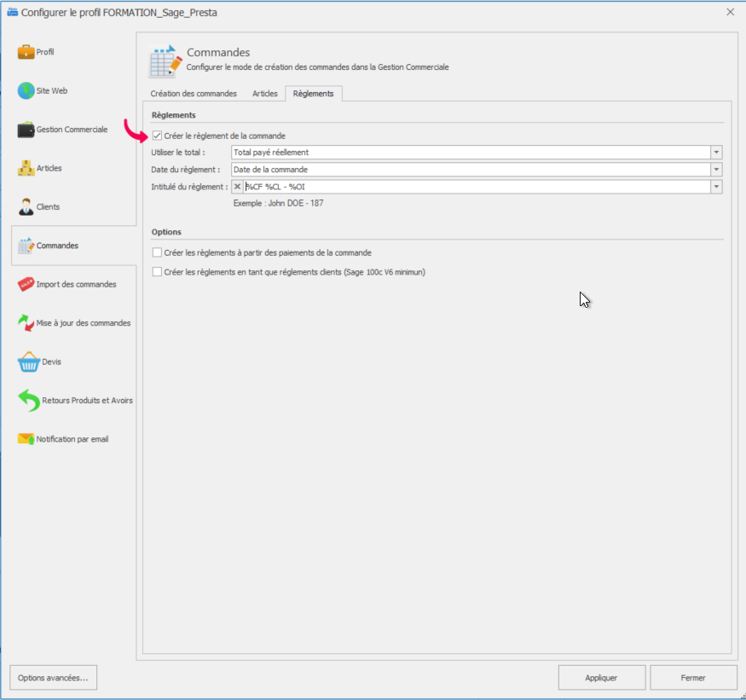Open the Date du règlement dropdown arrow
The height and width of the screenshot is (700, 746).
(716, 170)
